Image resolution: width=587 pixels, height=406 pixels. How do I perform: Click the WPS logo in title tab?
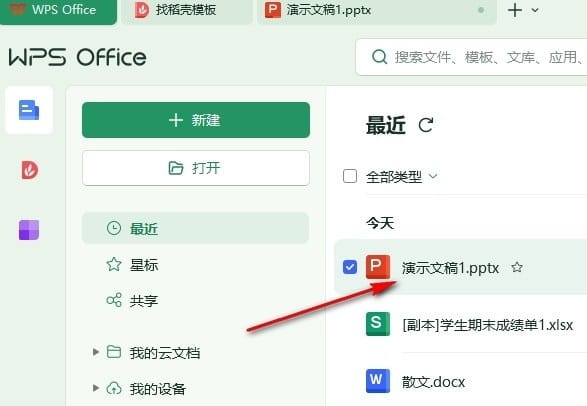point(17,9)
